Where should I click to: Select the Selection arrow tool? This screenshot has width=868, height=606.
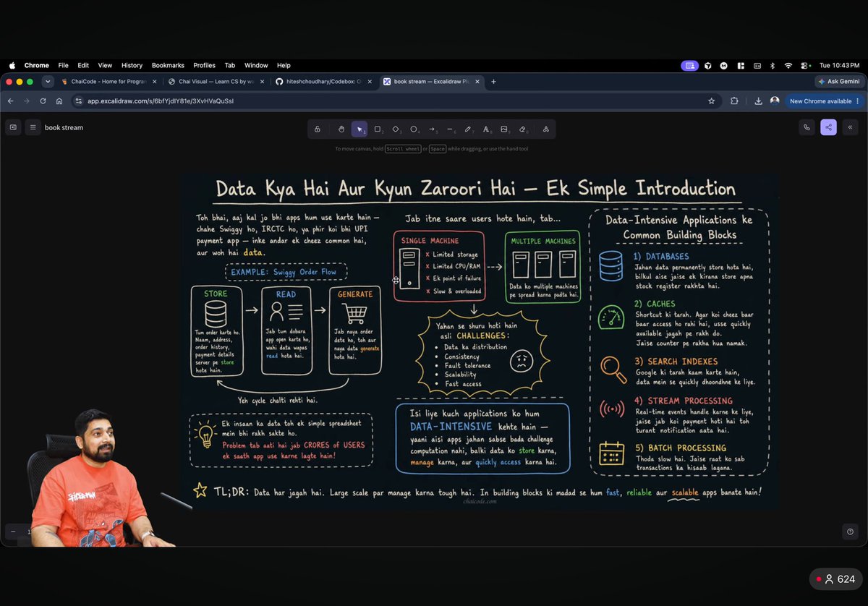click(359, 129)
